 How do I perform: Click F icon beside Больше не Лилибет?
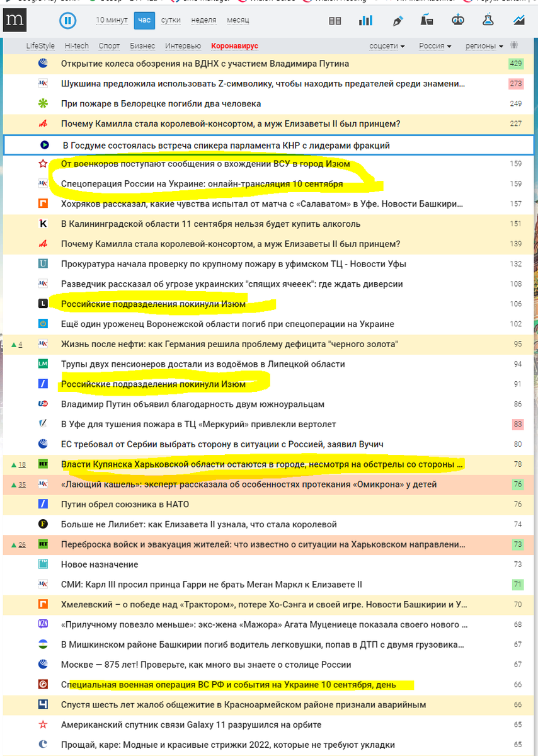pyautogui.click(x=43, y=524)
